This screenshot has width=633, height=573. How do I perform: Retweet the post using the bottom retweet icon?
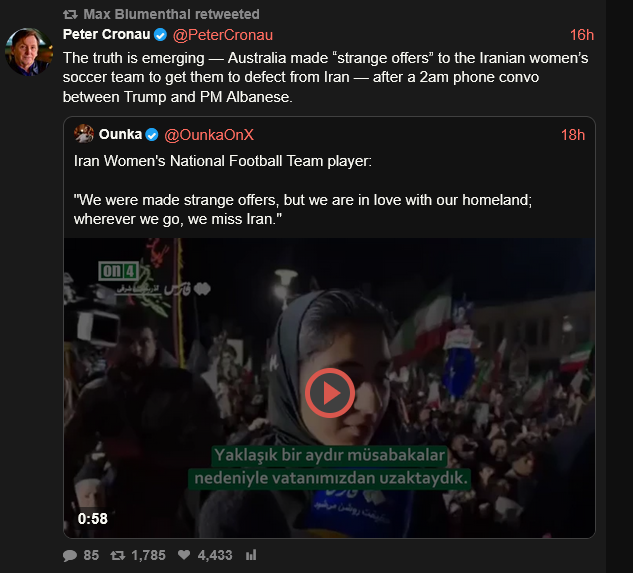click(116, 555)
